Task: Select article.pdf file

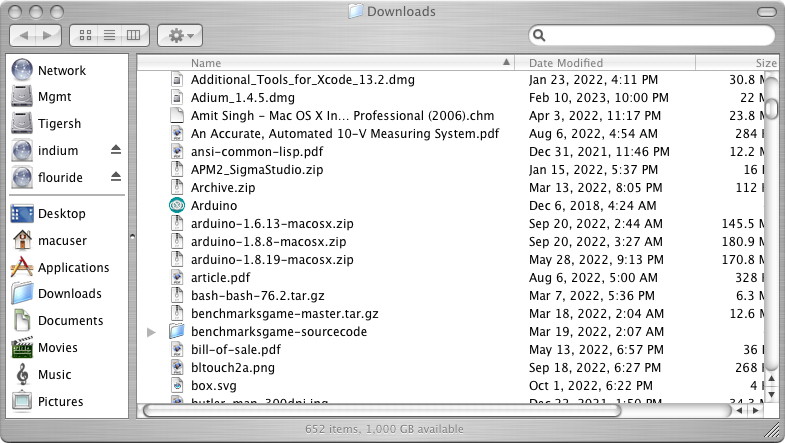Action: click(x=220, y=278)
